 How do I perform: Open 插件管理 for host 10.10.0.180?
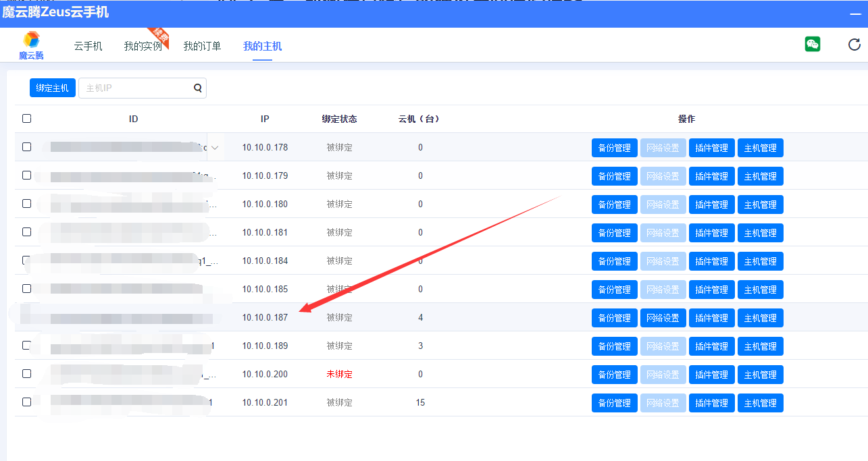point(711,205)
